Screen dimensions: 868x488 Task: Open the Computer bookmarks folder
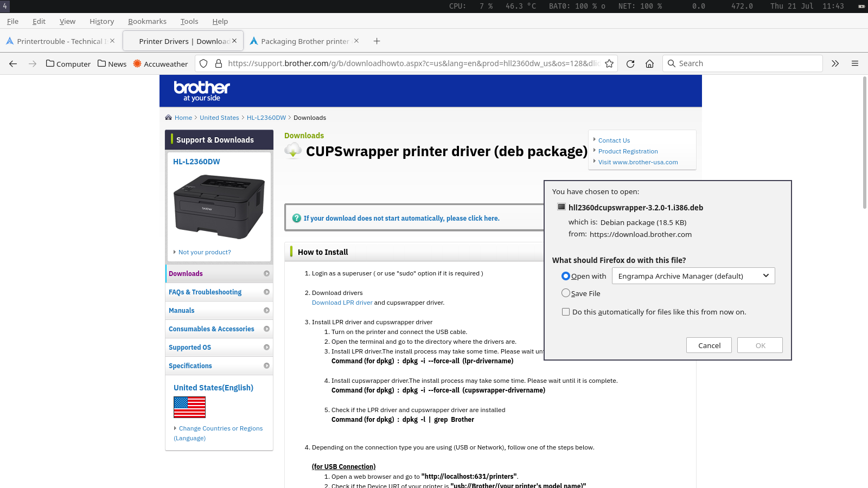pyautogui.click(x=68, y=63)
